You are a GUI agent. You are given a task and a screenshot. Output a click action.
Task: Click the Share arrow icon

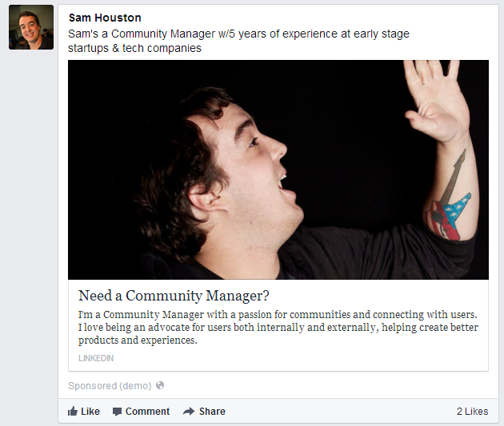click(x=189, y=412)
